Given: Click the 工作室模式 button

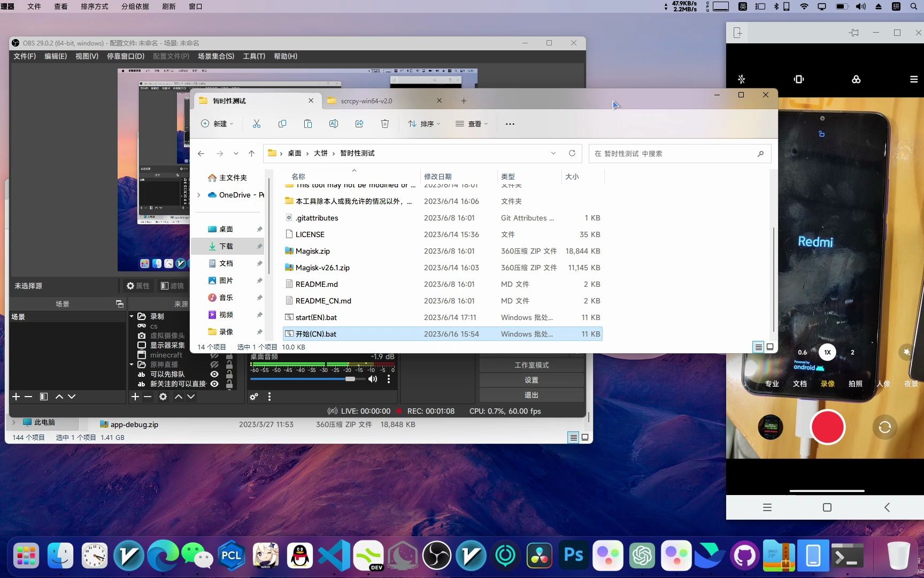Looking at the screenshot, I should pos(531,364).
